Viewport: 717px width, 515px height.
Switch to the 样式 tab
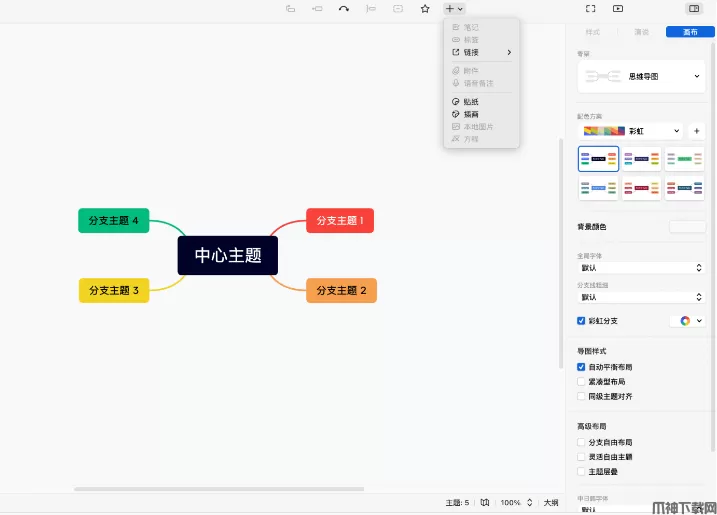point(593,32)
